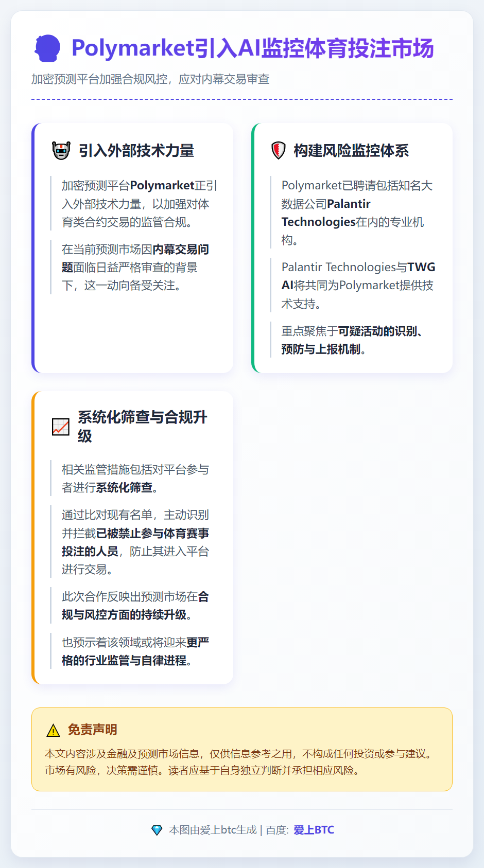Click the blue diamond icon in the footer
This screenshot has width=484, height=868.
pyautogui.click(x=157, y=830)
